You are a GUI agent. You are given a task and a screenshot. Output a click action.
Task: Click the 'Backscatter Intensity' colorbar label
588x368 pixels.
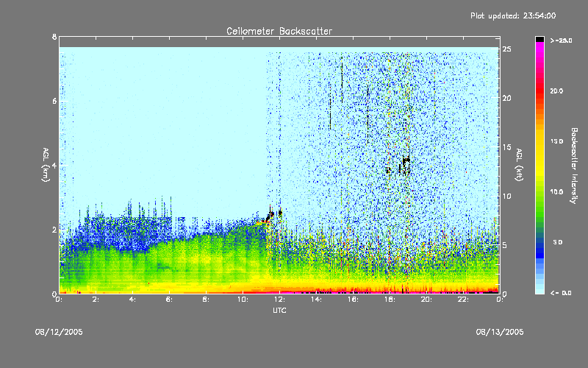pos(574,166)
